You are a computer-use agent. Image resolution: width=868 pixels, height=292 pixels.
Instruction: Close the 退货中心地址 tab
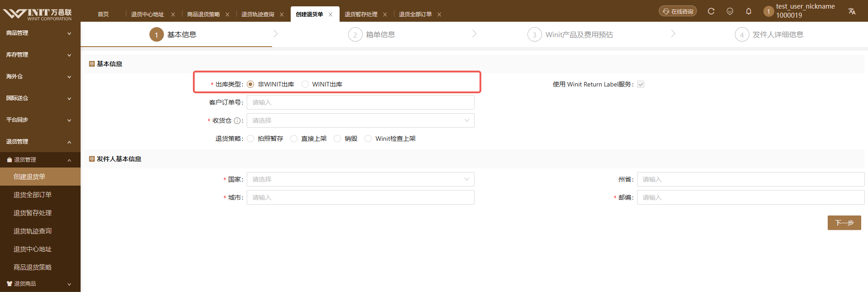173,14
